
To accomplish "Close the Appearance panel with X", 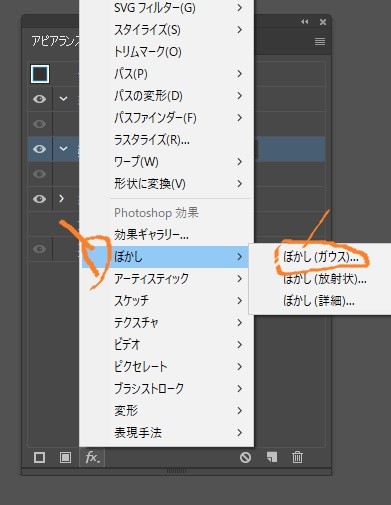I will pos(323,22).
